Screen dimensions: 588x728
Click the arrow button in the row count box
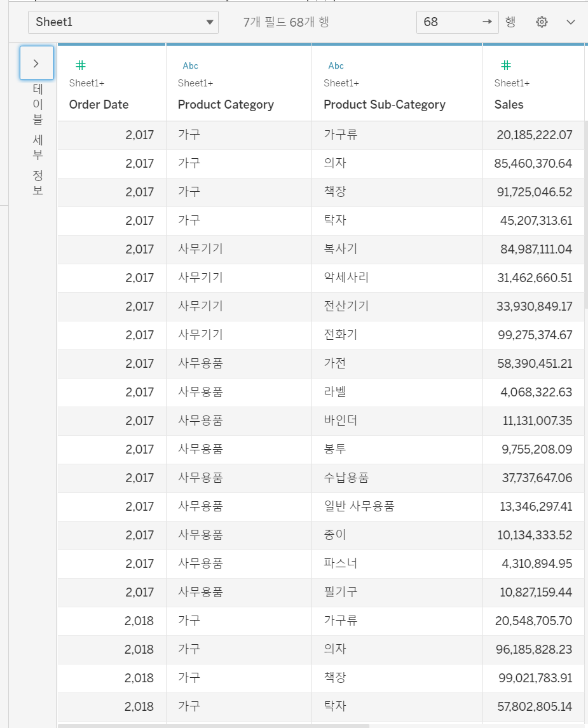[487, 22]
